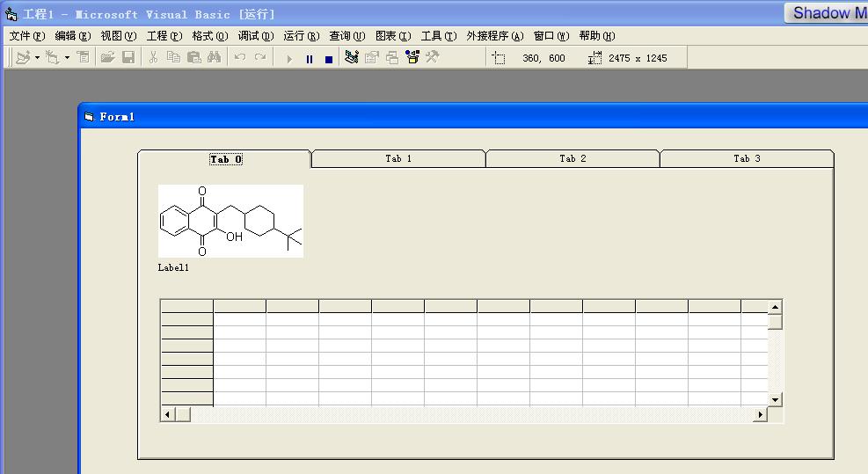Click the Shadow M button at top right
This screenshot has height=474, width=868.
(827, 12)
